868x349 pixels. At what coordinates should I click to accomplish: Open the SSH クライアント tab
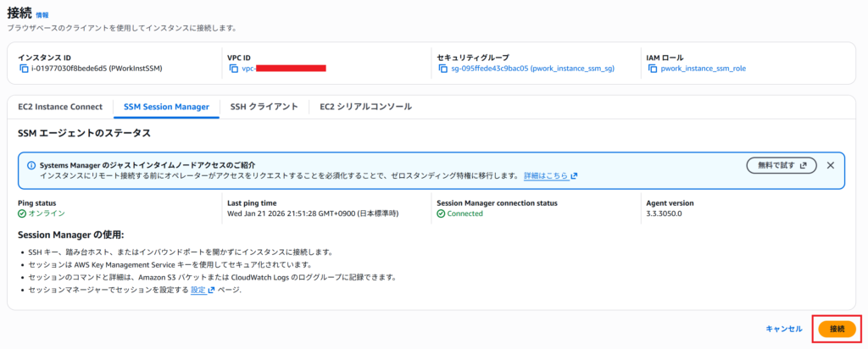tap(264, 107)
